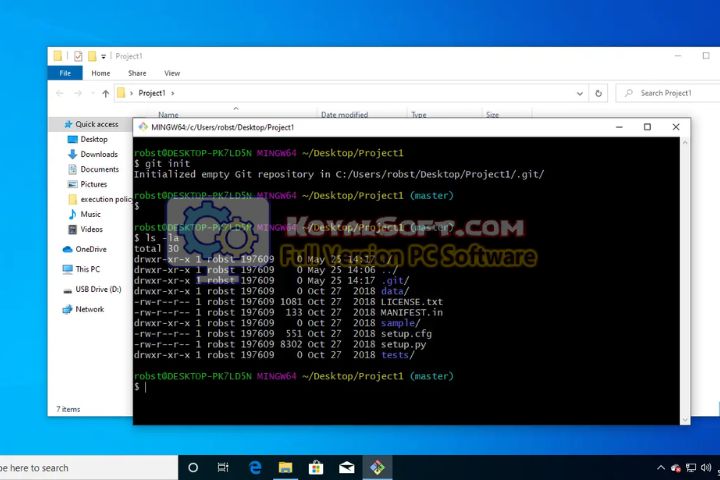Open Pictures folder in sidebar
This screenshot has width=720, height=480.
(94, 184)
